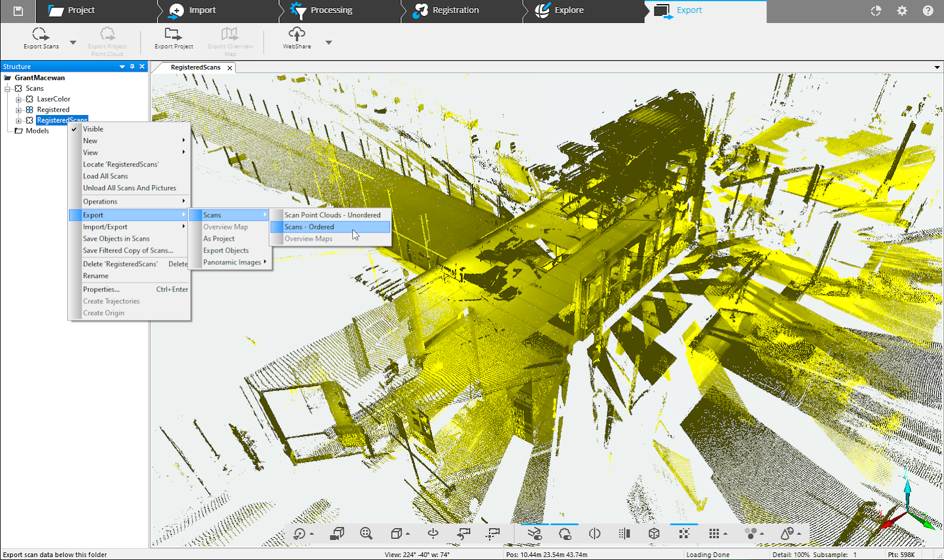
Task: Open Panoramic Images submenu
Action: click(230, 262)
